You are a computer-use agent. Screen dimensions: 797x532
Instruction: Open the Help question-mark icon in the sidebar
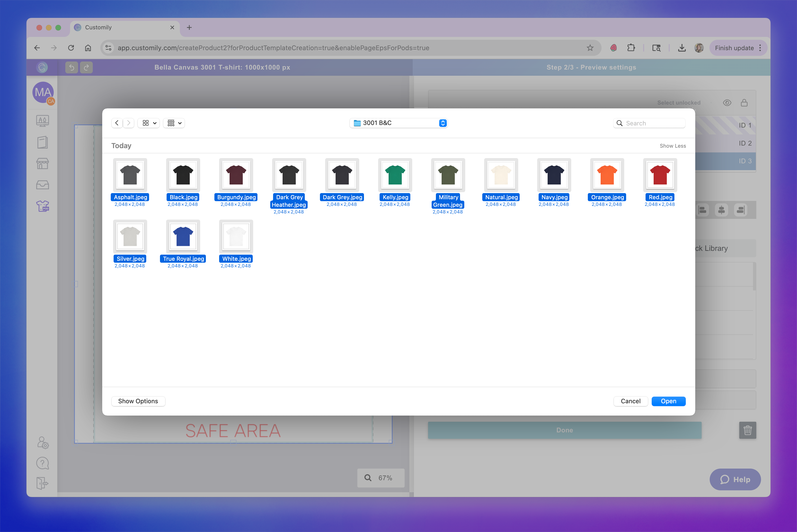tap(43, 463)
